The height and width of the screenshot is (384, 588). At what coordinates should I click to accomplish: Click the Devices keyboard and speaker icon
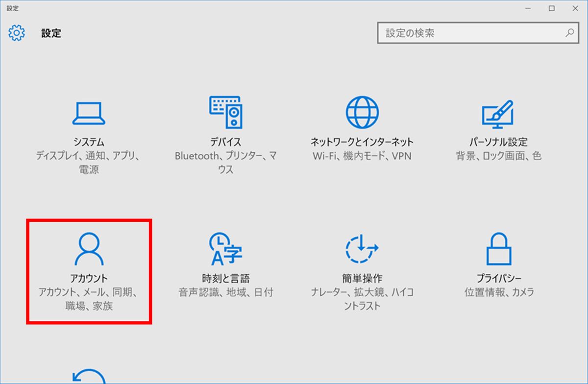225,112
